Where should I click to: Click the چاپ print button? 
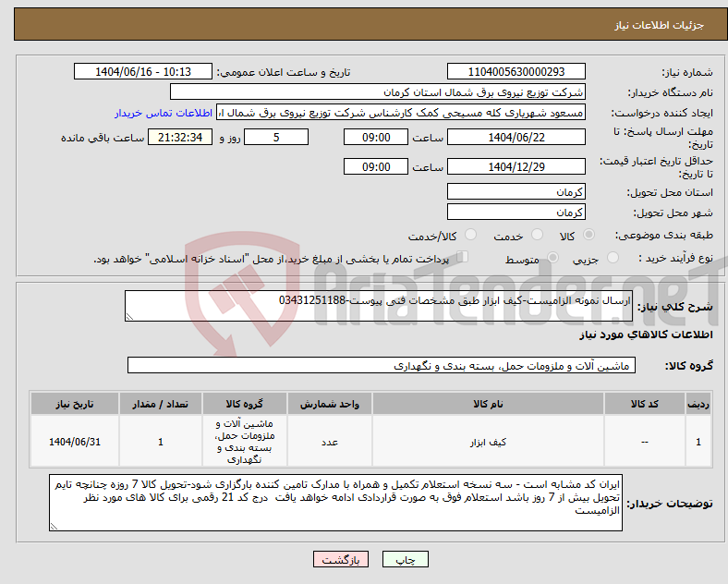406,559
